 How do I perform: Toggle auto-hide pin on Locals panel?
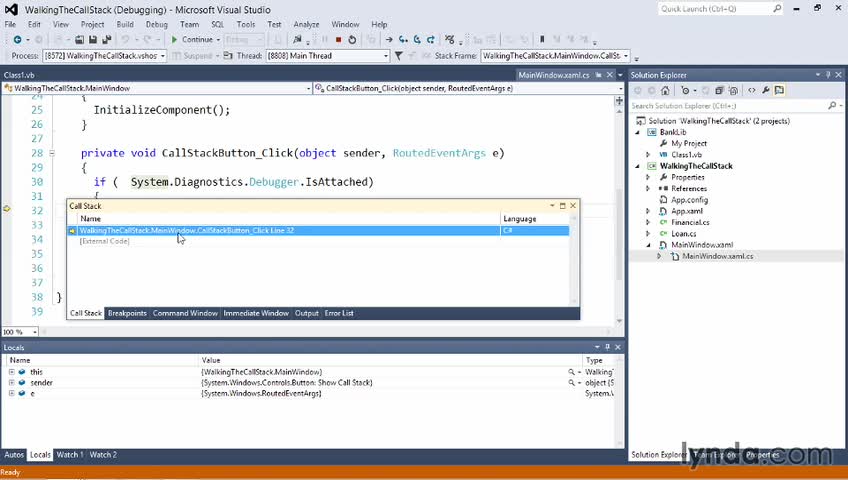(607, 347)
